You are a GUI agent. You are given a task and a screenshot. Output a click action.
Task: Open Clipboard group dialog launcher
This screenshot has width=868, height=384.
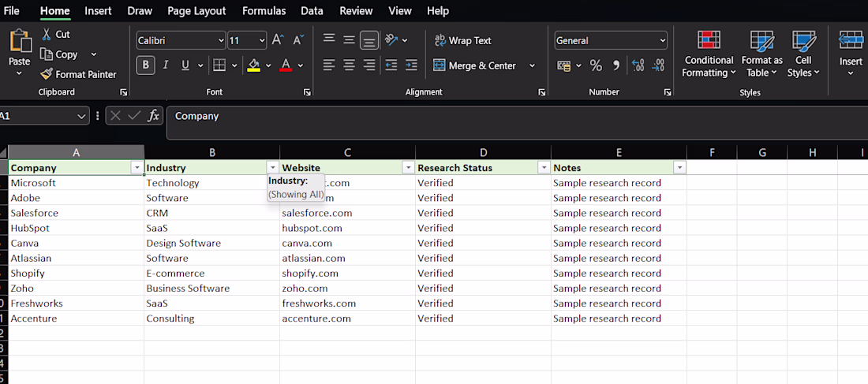[x=123, y=92]
